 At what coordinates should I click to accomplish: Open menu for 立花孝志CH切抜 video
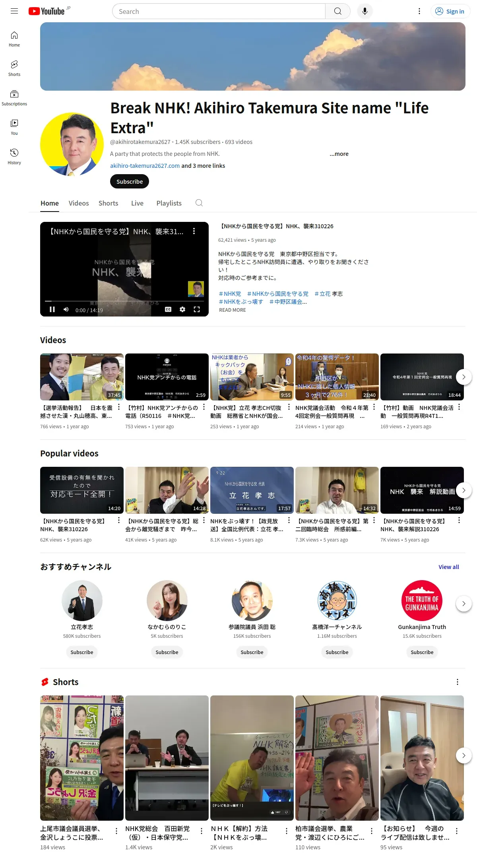[289, 407]
